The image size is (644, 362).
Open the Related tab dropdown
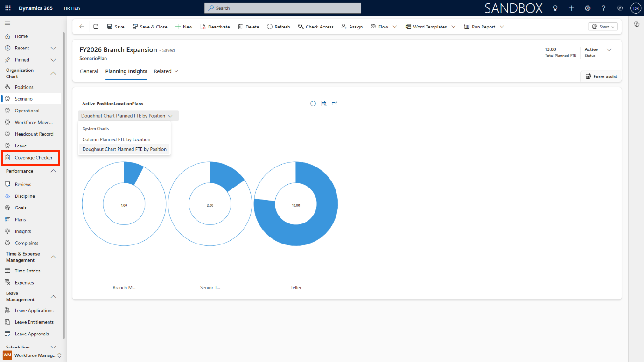(x=166, y=71)
